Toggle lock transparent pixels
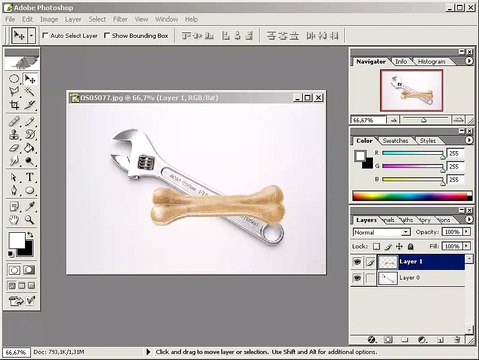479x360 pixels. pos(376,246)
